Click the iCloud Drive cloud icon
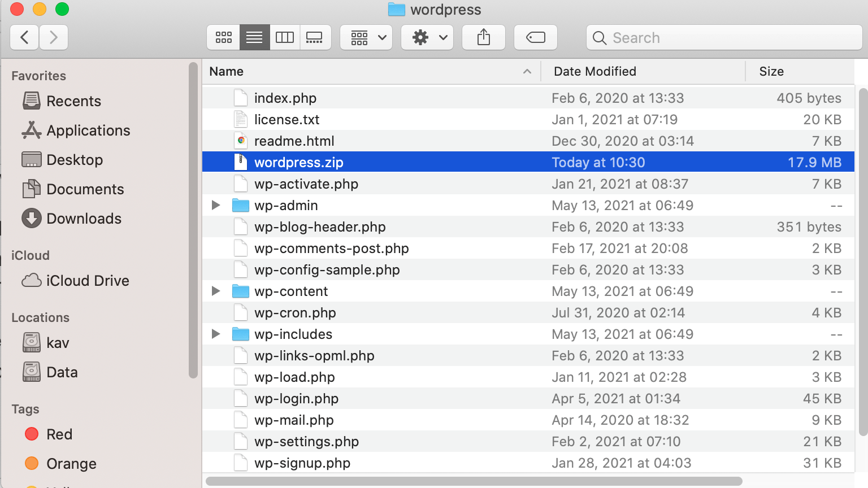This screenshot has width=868, height=488. [32, 281]
